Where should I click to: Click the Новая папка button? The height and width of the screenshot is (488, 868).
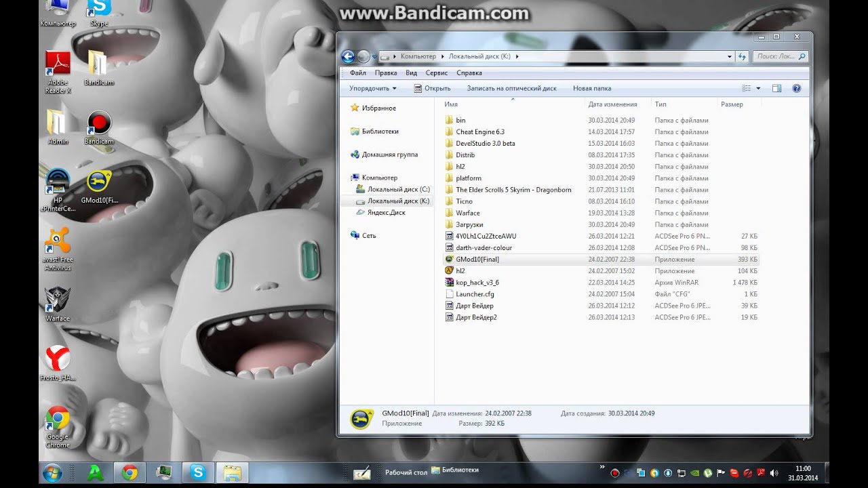pos(592,88)
